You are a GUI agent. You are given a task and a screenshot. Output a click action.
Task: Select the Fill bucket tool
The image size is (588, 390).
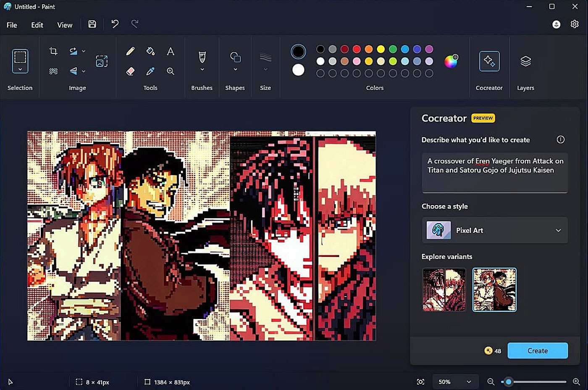pos(150,51)
